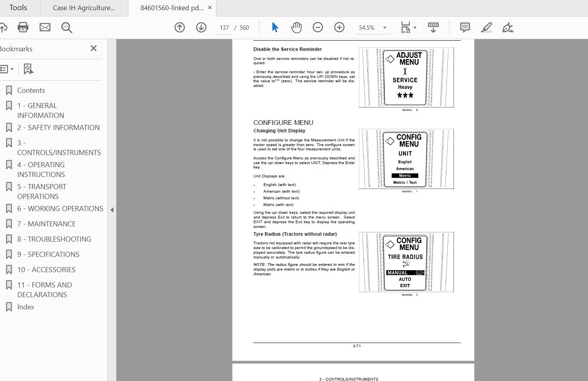The width and height of the screenshot is (588, 381).
Task: Zoom in with plus button
Action: [339, 27]
